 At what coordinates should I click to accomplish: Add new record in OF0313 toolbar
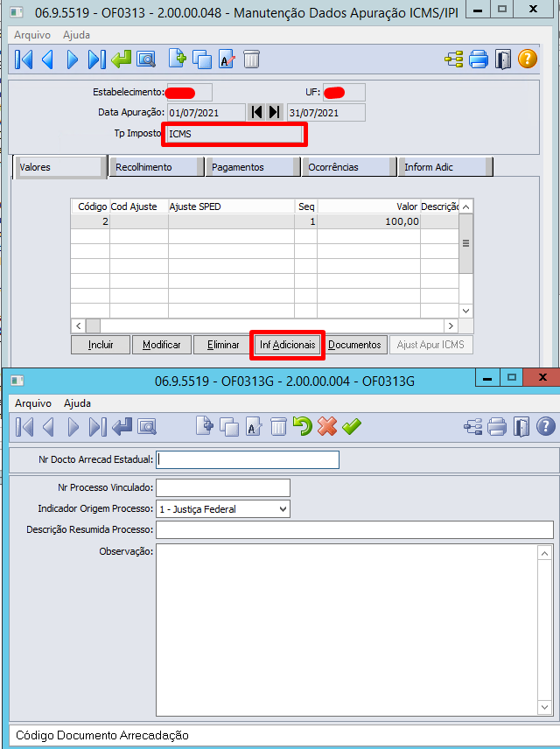(178, 59)
